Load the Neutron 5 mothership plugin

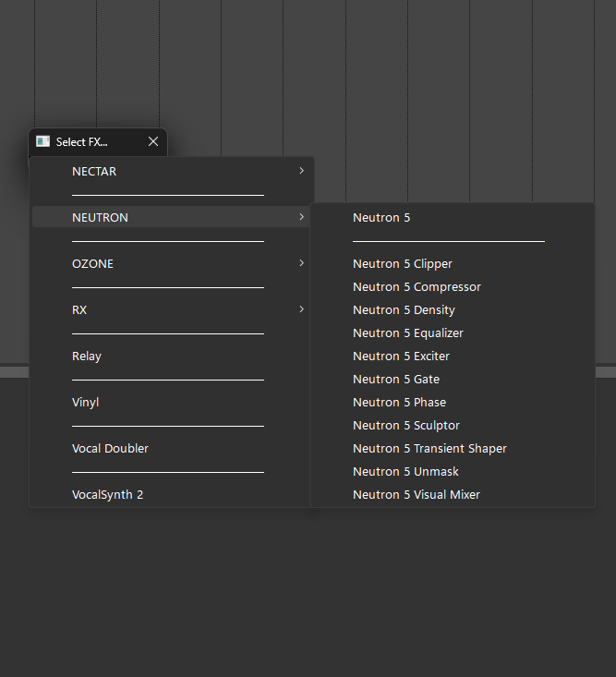coord(381,217)
